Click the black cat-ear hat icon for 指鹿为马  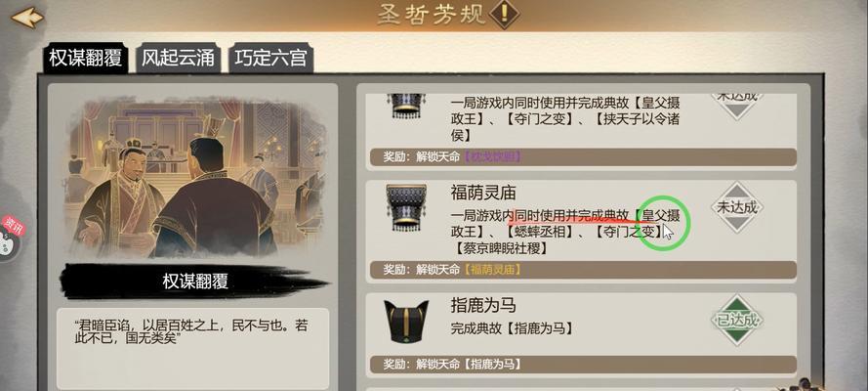coord(406,322)
